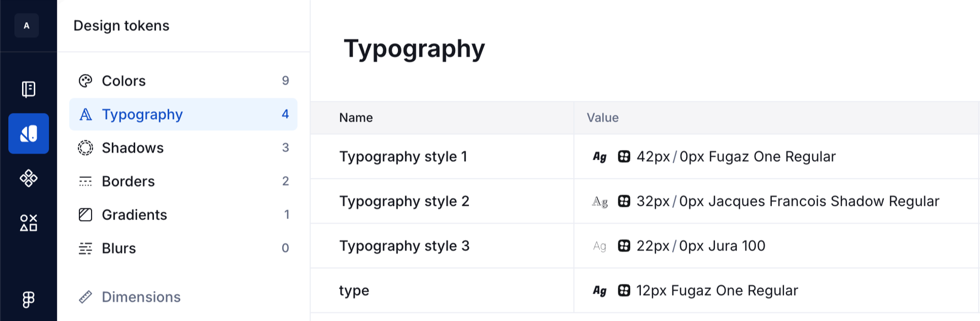Open the documentation book icon in sidebar
This screenshot has width=980, height=321.
click(x=28, y=89)
